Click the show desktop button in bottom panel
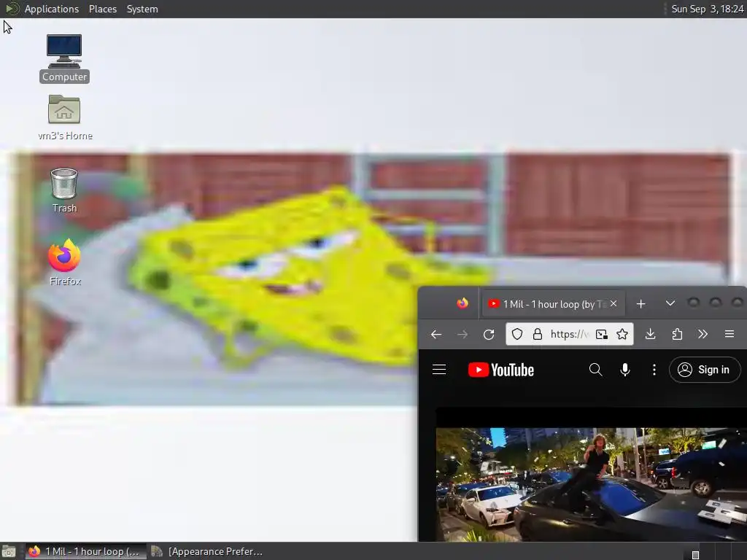Screen dimensions: 747x560 9,552
